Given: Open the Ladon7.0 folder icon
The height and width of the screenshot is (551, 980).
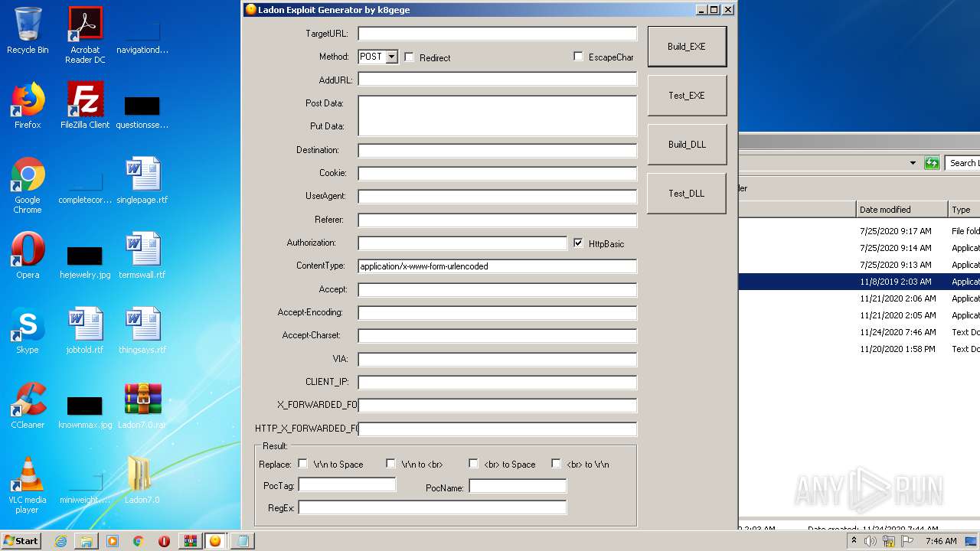Looking at the screenshot, I should point(142,481).
